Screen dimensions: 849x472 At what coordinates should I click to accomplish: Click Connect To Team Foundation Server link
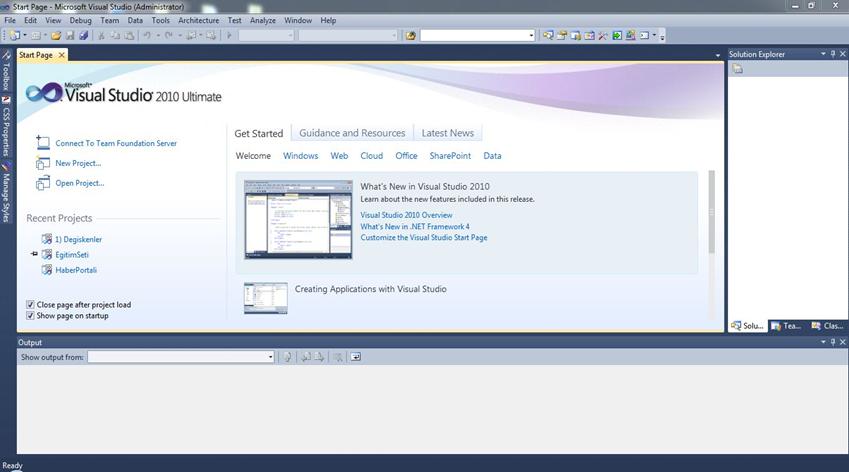pos(116,143)
